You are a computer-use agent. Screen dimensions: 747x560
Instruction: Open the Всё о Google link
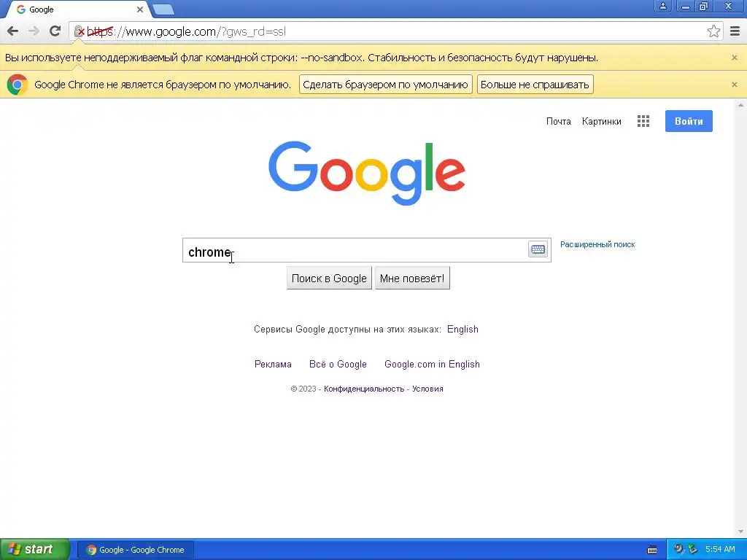click(338, 365)
